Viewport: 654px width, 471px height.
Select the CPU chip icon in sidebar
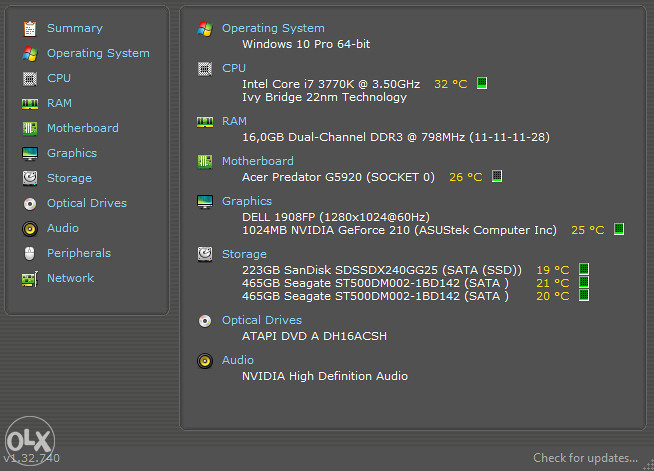[30, 78]
